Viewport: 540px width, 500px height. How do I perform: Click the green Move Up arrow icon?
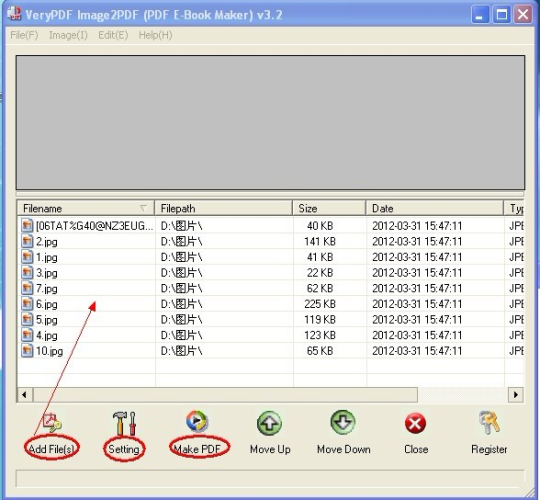(x=269, y=423)
